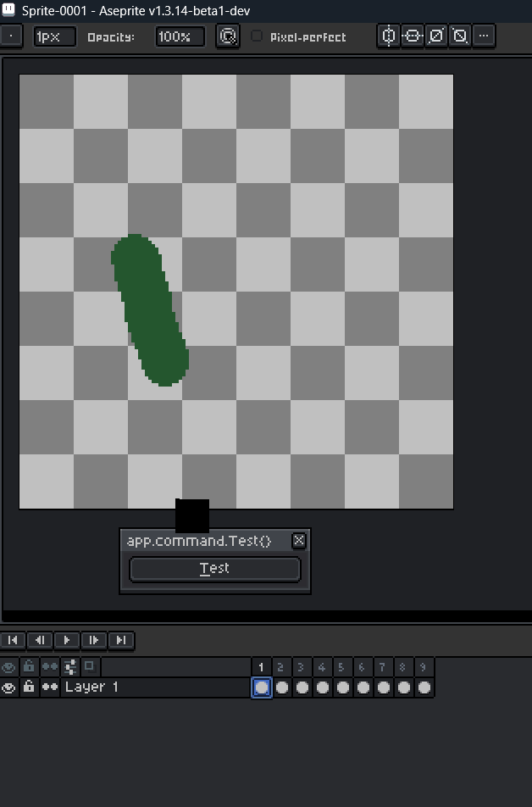Select frame 1 header

point(262,667)
